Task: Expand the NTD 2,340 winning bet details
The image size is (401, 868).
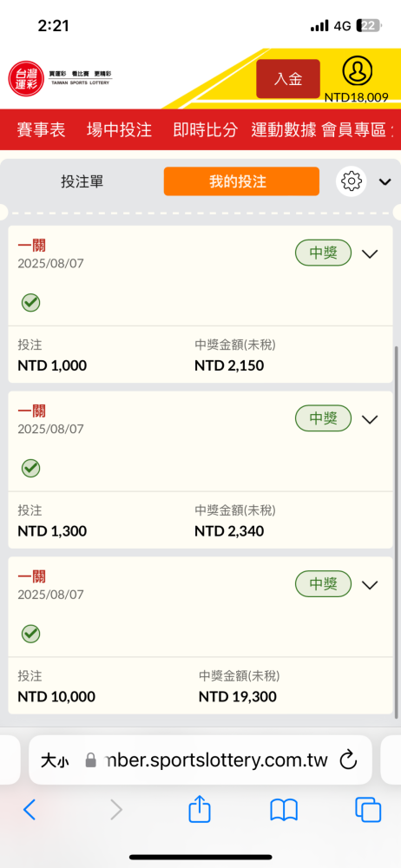Action: point(370,419)
